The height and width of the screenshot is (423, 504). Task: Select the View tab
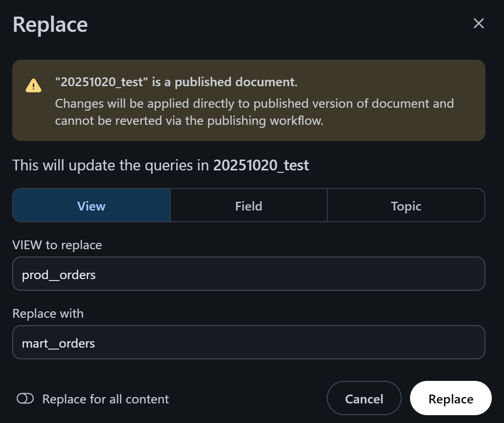point(92,206)
